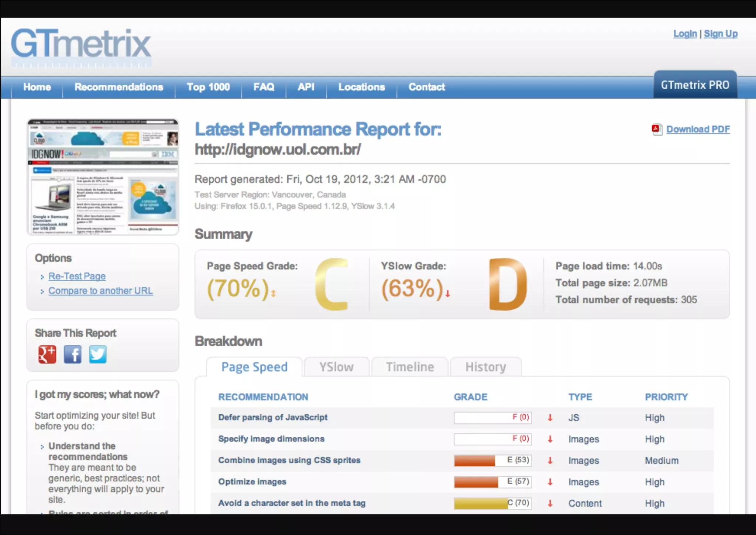Share report on Facebook
The height and width of the screenshot is (535, 756).
click(x=73, y=354)
